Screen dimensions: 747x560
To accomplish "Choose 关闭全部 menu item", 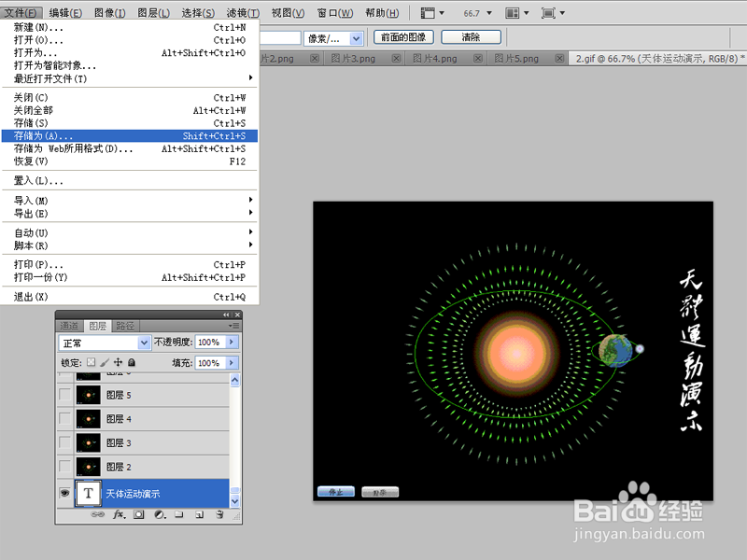I will pyautogui.click(x=130, y=110).
